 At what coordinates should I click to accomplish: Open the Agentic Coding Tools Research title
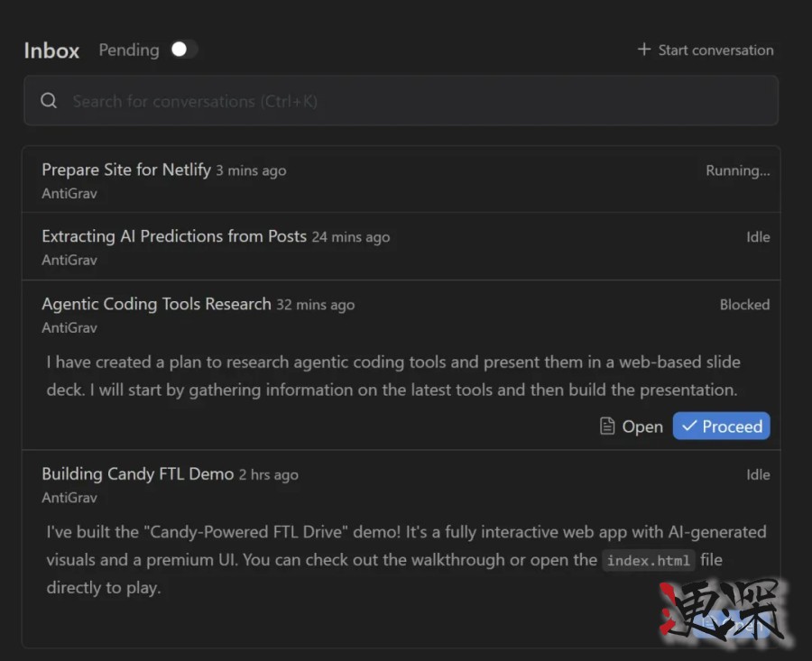156,304
